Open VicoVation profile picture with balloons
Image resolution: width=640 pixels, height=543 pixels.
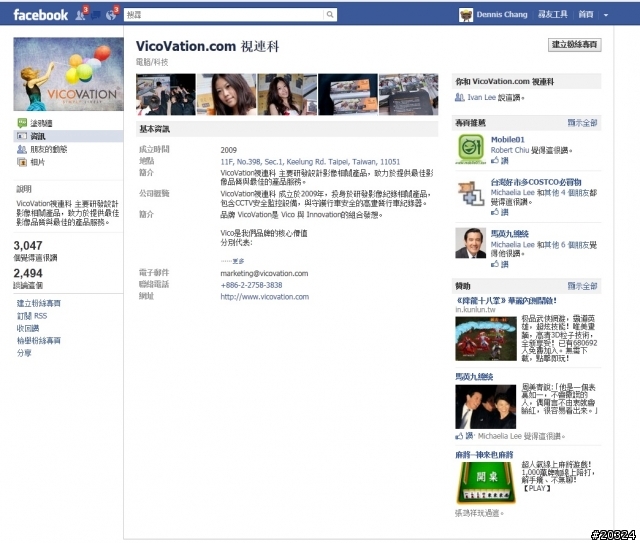[69, 74]
